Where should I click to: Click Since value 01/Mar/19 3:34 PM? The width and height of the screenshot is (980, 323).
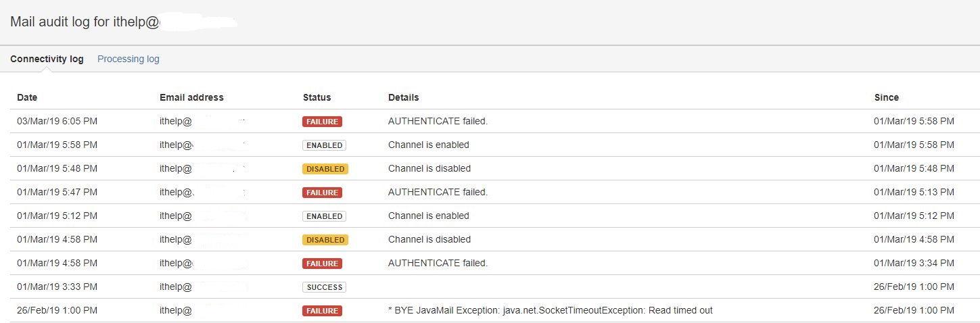[914, 263]
